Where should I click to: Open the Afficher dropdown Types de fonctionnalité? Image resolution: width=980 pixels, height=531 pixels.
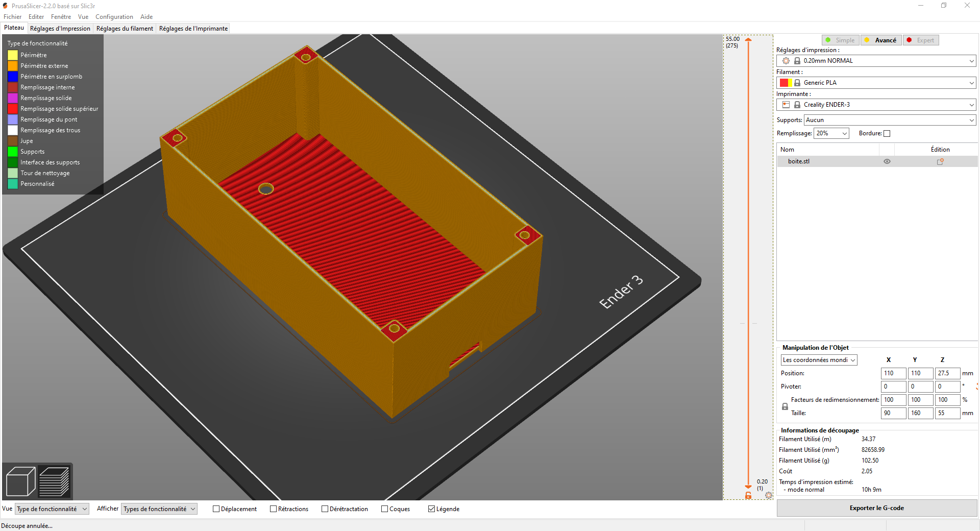pos(159,509)
